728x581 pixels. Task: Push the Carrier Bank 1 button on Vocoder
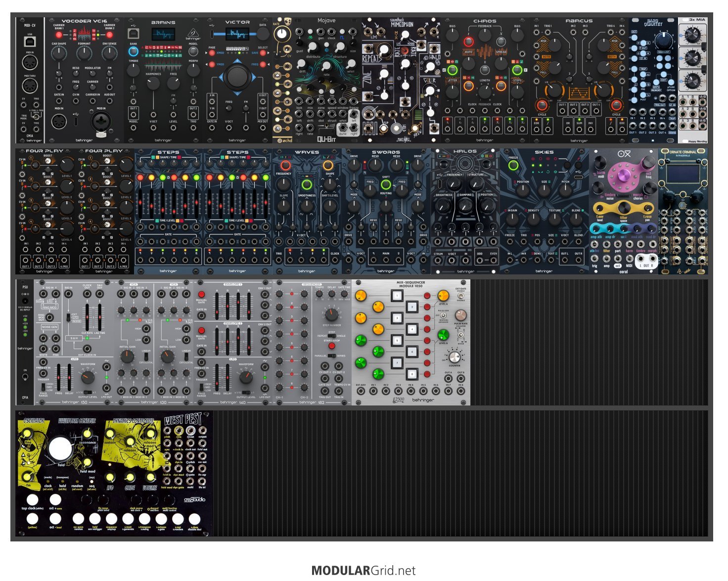[59, 35]
